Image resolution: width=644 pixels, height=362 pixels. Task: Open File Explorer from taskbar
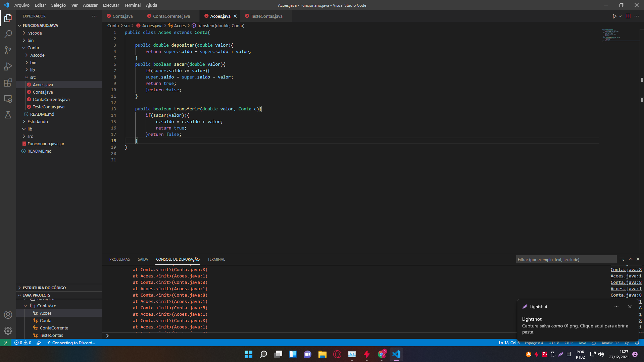tap(323, 354)
